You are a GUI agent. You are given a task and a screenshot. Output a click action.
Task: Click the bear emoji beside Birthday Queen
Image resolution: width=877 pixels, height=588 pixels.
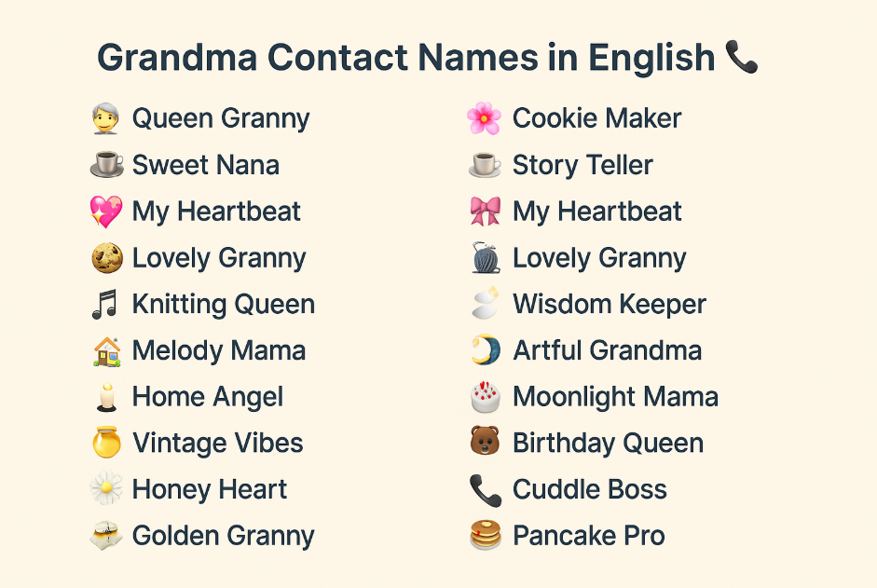485,442
